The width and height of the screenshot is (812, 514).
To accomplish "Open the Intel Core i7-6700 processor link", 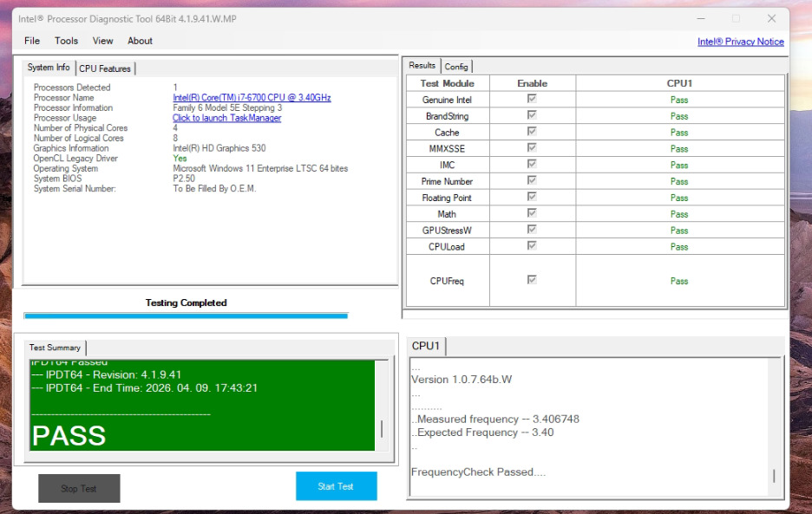I will (252, 97).
